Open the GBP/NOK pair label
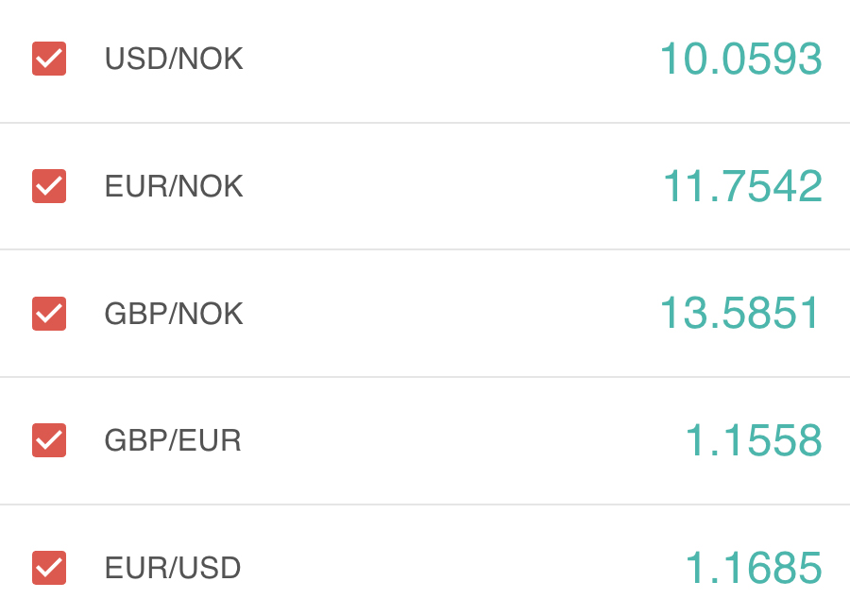This screenshot has height=616, width=850. pos(174,313)
